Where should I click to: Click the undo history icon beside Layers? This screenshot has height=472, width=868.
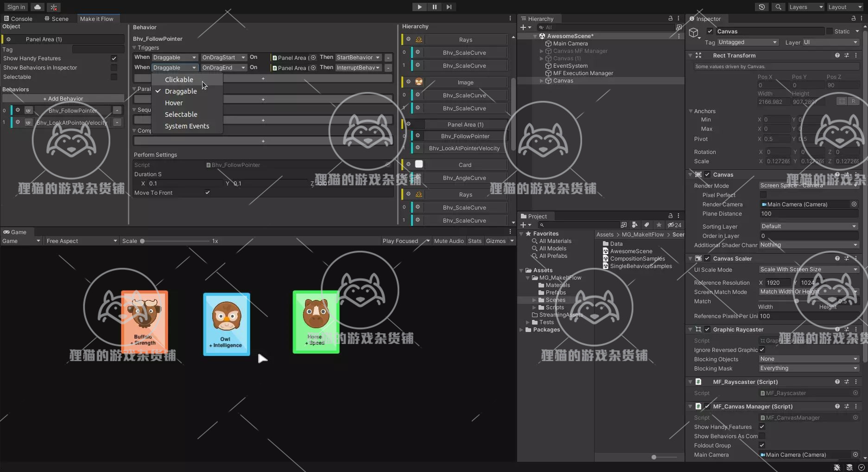click(761, 6)
